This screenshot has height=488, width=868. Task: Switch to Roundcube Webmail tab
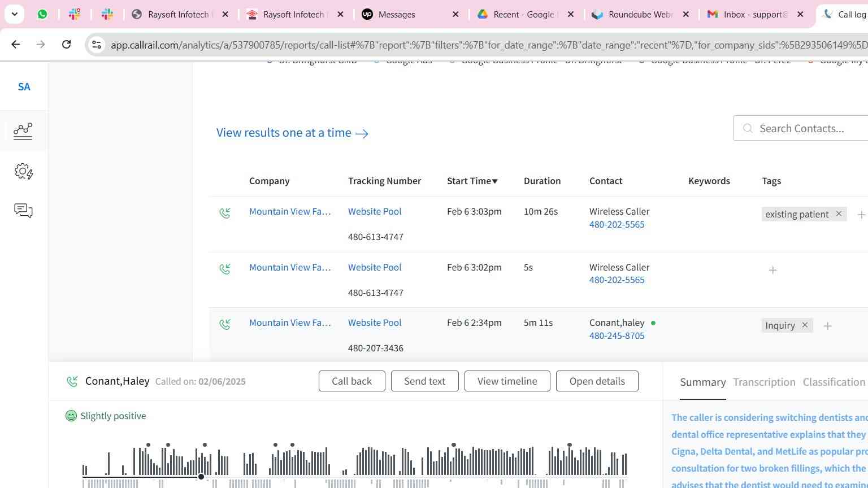[x=633, y=14]
